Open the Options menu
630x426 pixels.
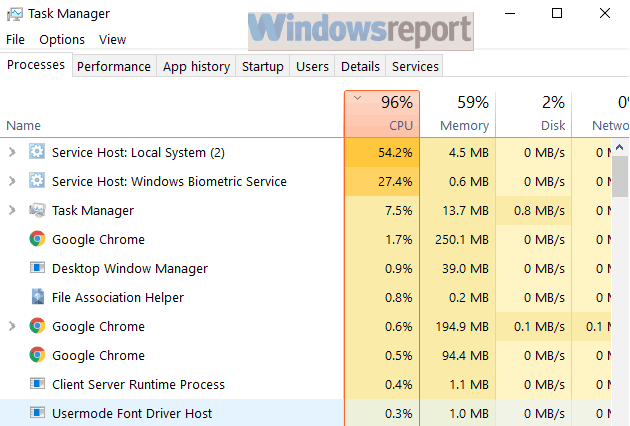coord(62,40)
